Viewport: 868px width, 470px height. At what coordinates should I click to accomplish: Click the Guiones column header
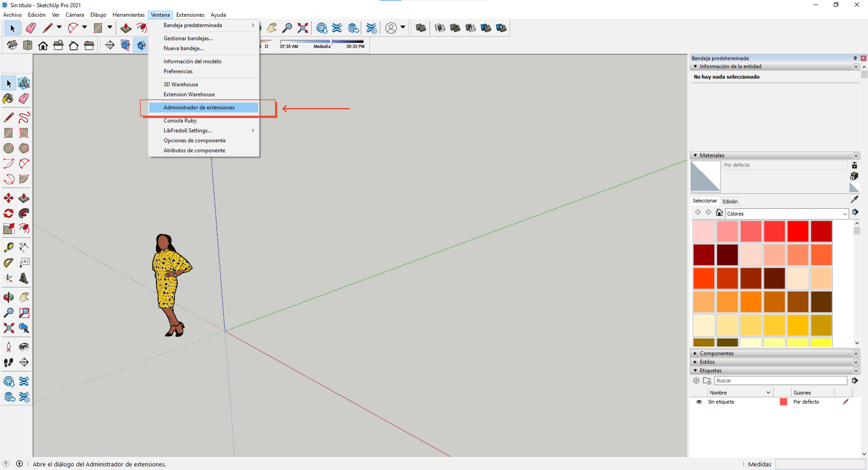812,393
